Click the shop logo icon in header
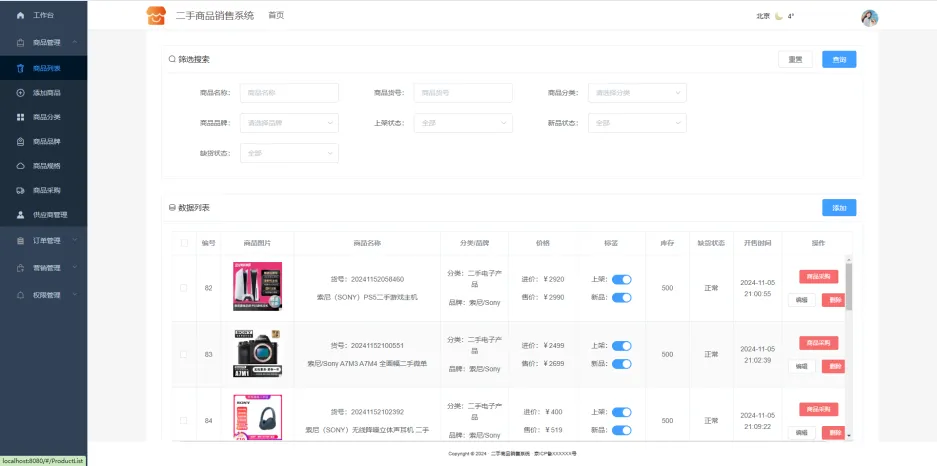 point(155,16)
